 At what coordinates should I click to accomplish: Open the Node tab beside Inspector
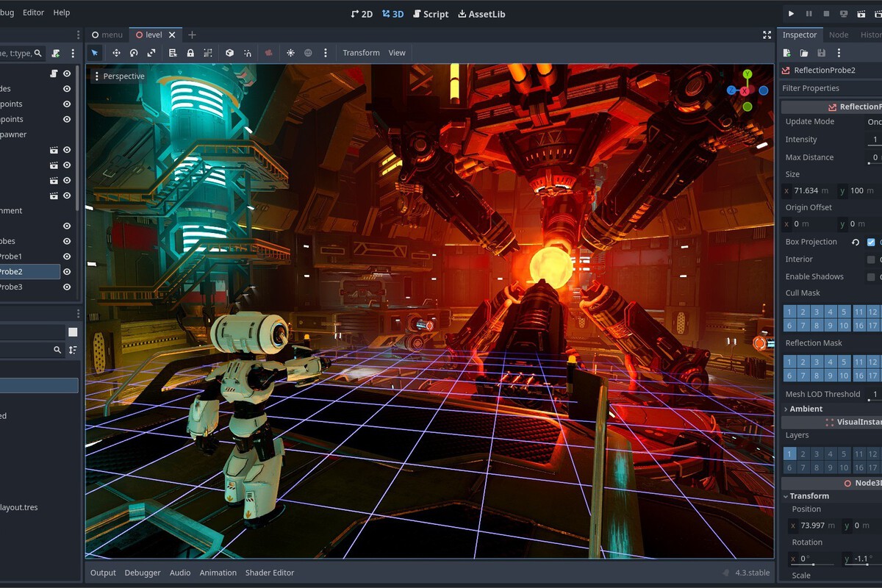coord(838,35)
